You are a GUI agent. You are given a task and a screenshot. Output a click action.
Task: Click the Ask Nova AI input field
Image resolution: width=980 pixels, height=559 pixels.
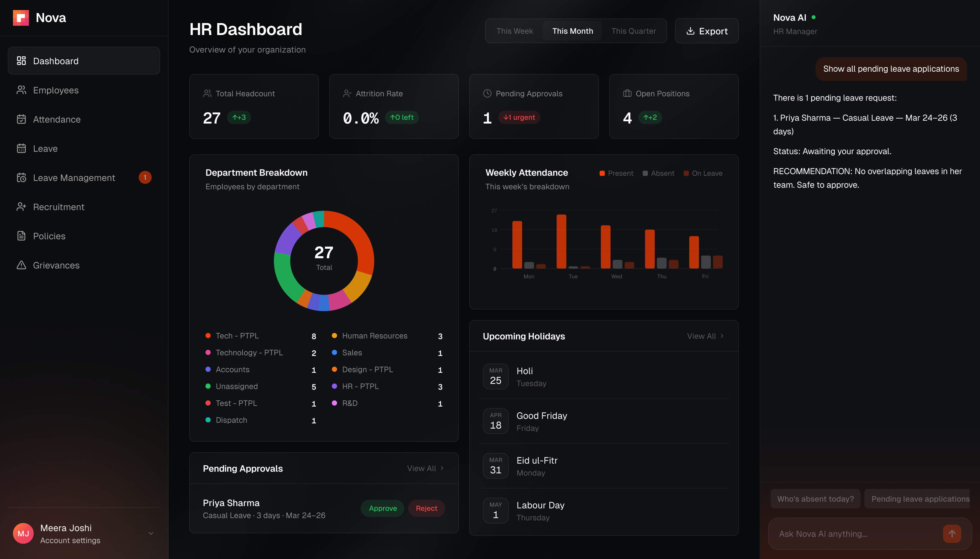pos(856,534)
